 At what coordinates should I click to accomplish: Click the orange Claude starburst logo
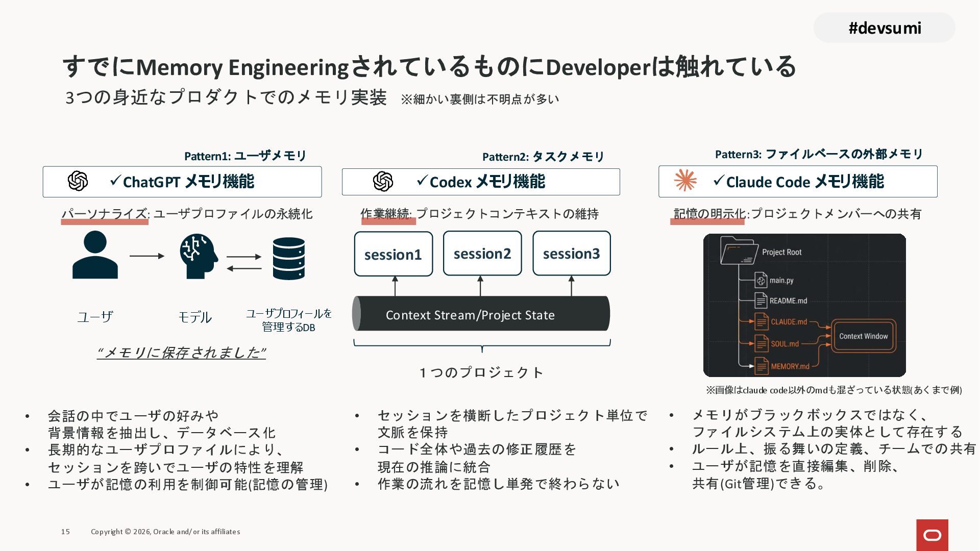click(685, 181)
